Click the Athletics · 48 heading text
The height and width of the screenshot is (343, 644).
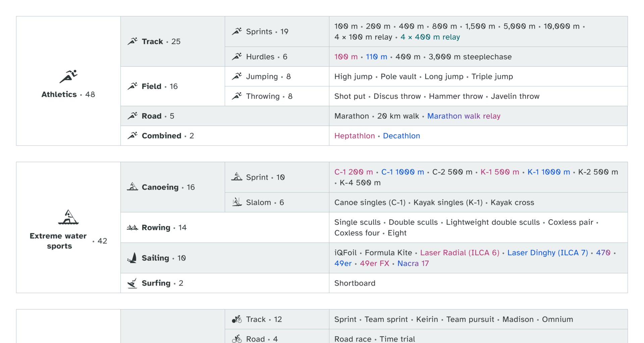click(68, 94)
